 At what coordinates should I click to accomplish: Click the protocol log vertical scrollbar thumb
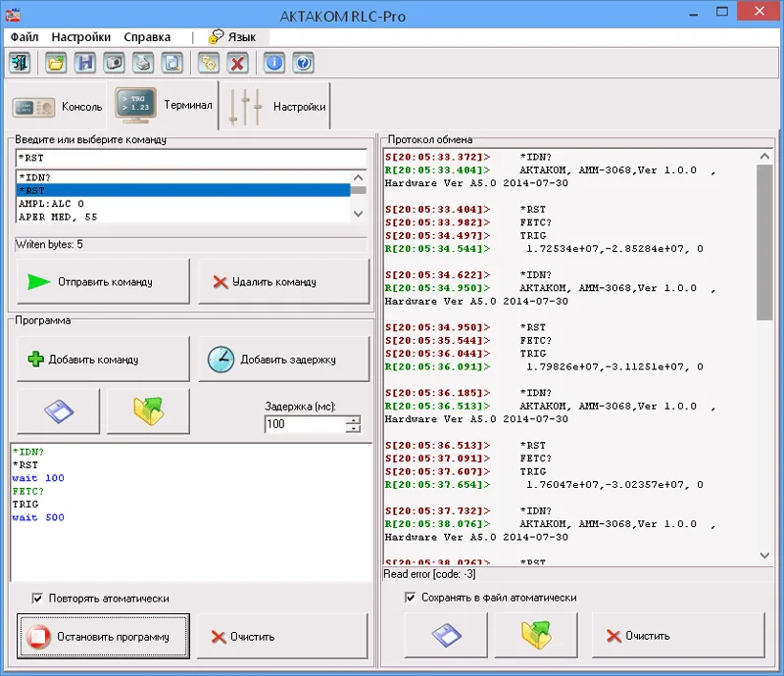coord(764,243)
